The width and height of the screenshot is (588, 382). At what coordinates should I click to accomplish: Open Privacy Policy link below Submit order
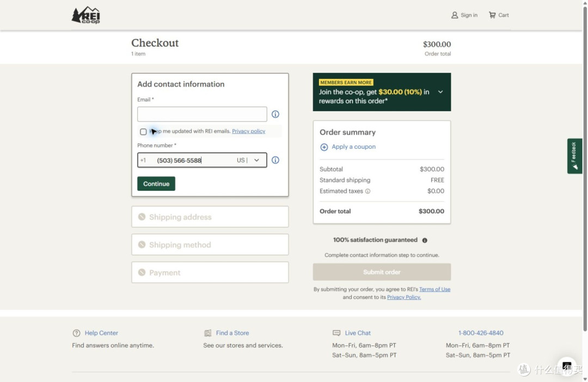[404, 297]
